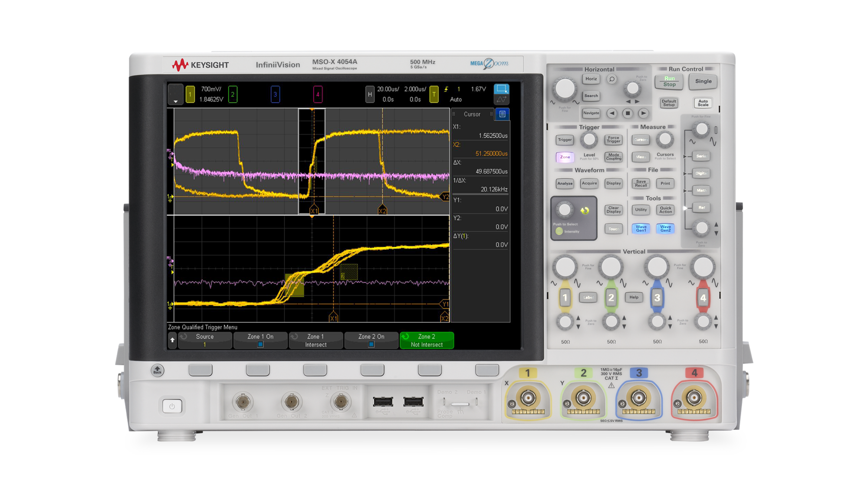Tap the 1/ΔX reading 20.126kHz

(494, 189)
